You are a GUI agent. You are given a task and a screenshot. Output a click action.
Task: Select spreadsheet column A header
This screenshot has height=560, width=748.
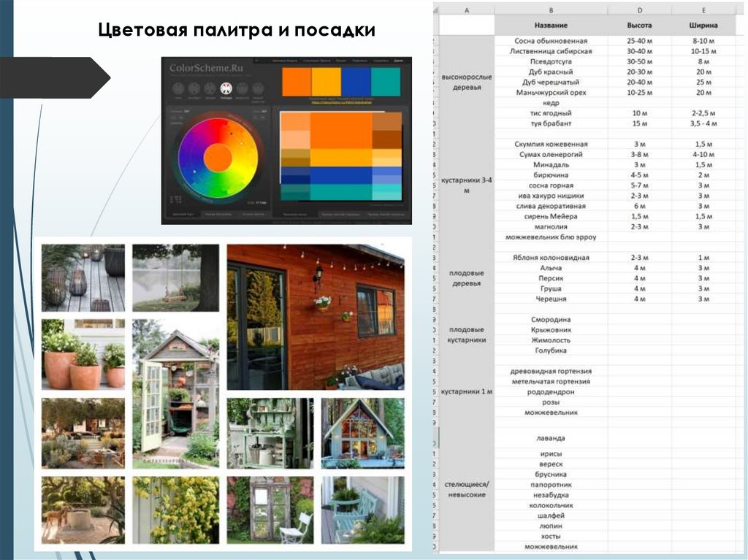[467, 10]
